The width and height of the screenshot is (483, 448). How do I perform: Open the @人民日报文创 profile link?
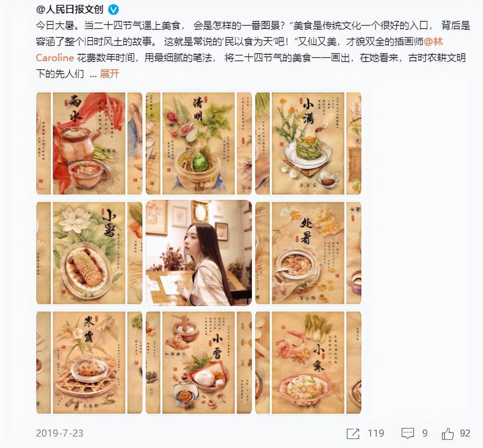point(70,10)
